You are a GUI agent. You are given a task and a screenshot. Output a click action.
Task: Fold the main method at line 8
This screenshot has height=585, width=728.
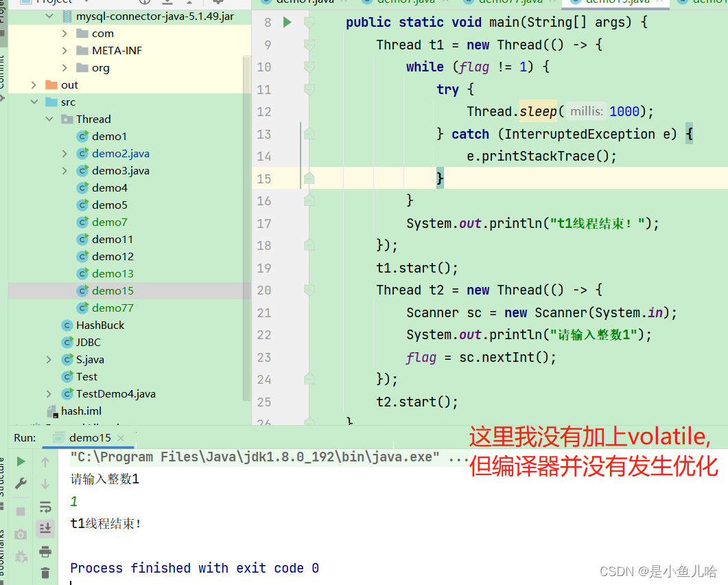tap(309, 22)
